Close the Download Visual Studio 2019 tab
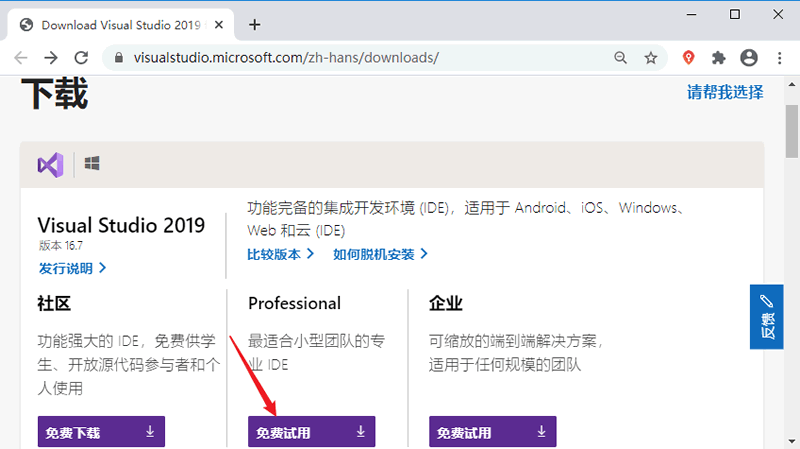Viewport: 800px width, 449px height. tap(219, 24)
